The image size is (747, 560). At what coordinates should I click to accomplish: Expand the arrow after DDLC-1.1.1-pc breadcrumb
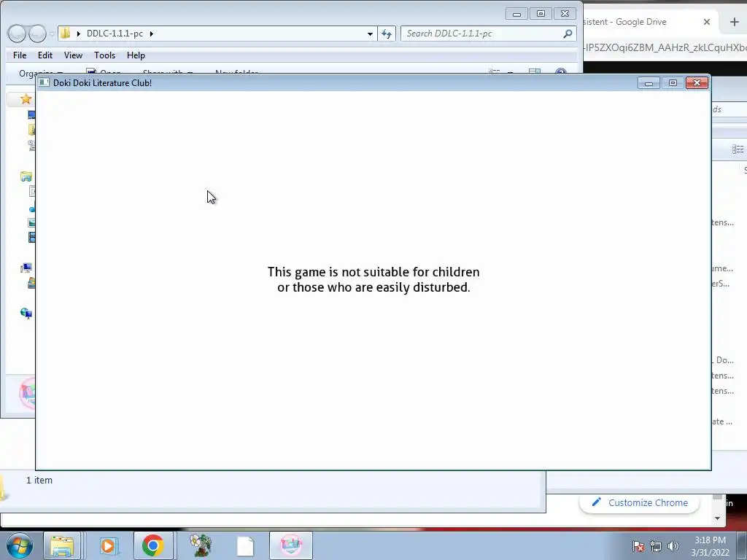pos(152,34)
